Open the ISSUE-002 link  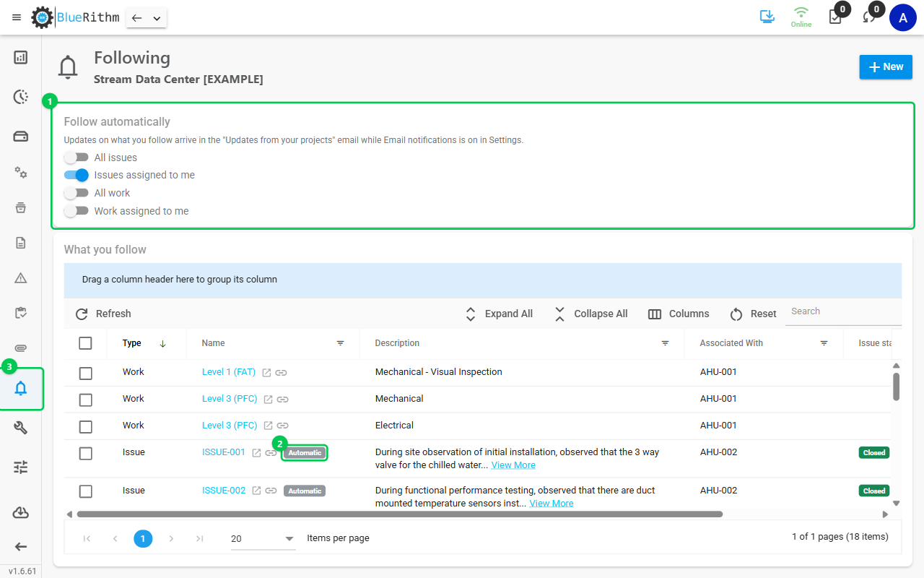coord(224,491)
